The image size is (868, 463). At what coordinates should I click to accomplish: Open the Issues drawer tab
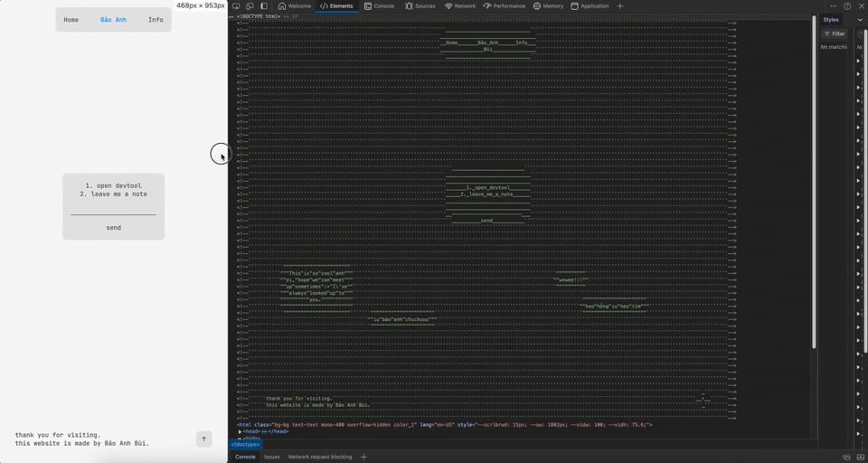[x=272, y=457]
